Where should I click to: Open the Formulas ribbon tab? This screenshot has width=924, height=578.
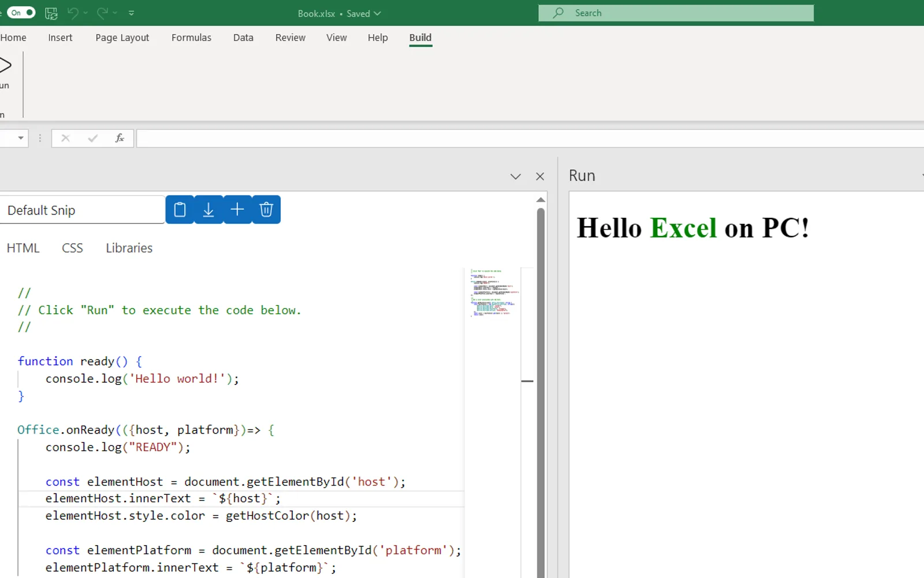pos(191,38)
